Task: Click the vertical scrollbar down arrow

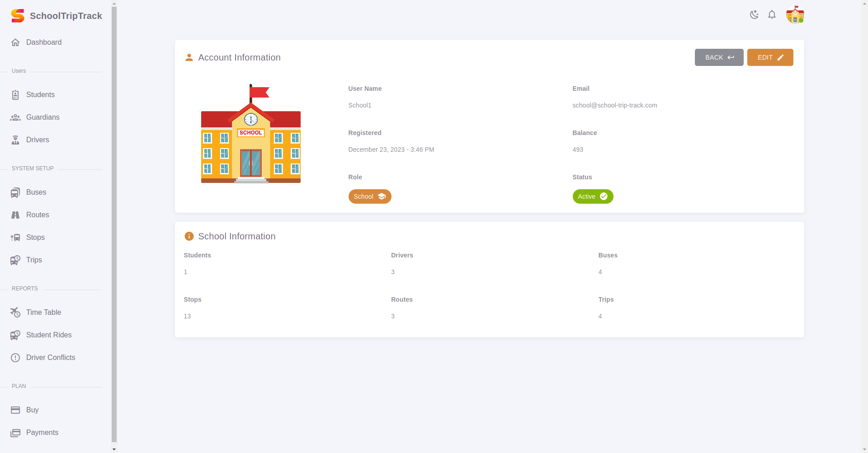Action: 113,449
